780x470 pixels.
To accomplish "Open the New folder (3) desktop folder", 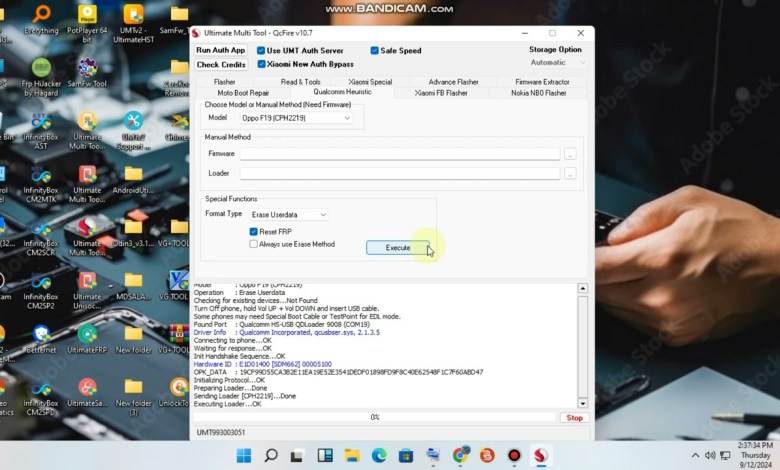I will pyautogui.click(x=133, y=397).
